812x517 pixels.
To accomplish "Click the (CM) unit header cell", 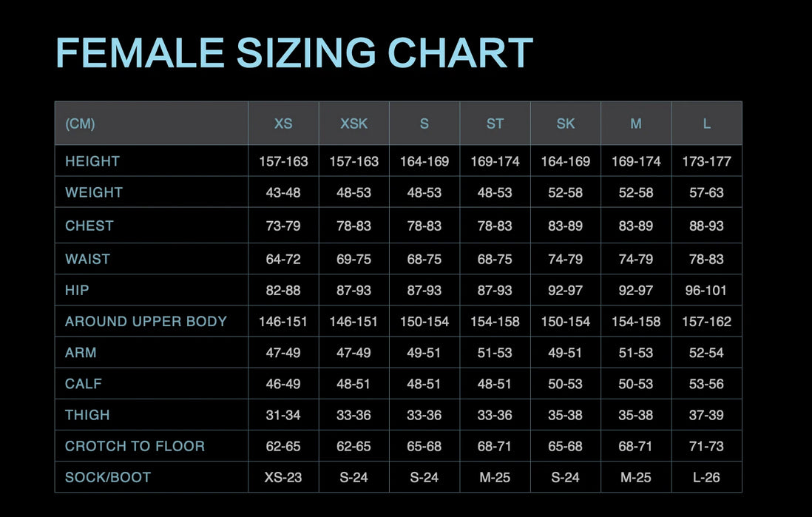I will (x=80, y=124).
